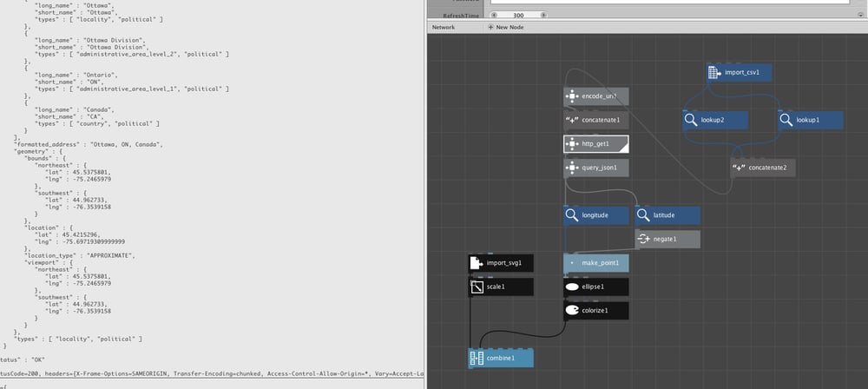Click the formatted_address line "Ottawa, ON, Canada"
Screen dimensions: 868x389
88,145
